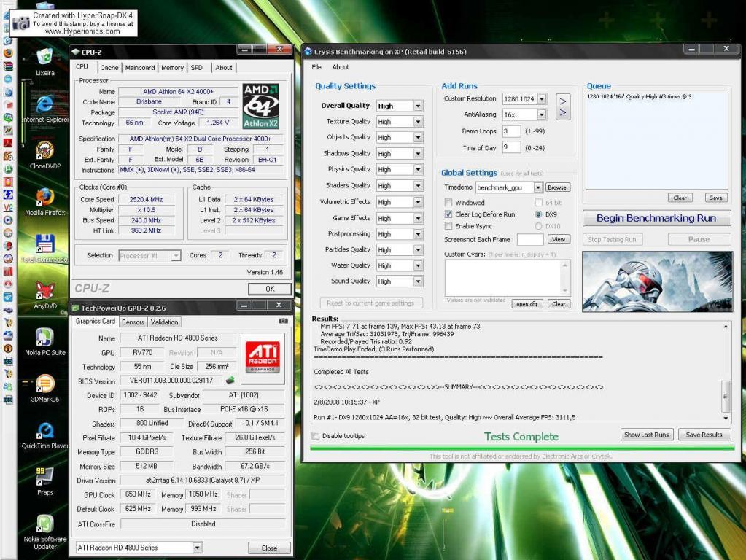Enable the Windowed checkbox
Screen dimensions: 746x560
pos(448,203)
